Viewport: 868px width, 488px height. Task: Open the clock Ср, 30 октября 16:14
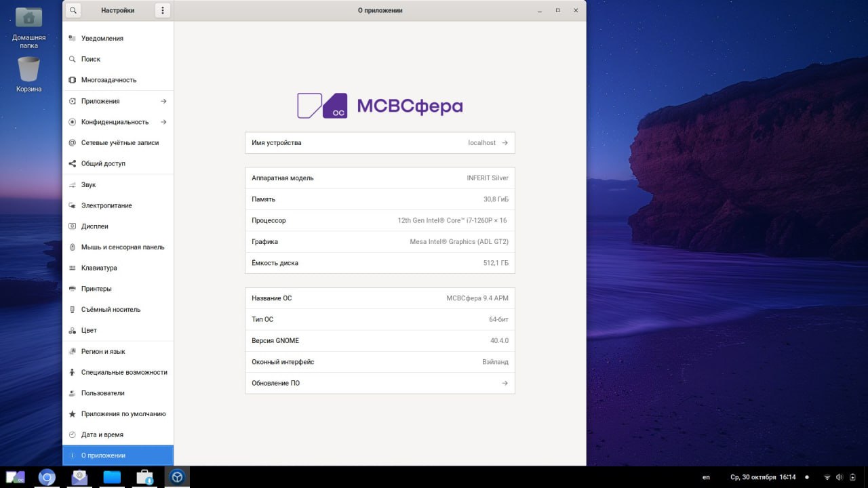pyautogui.click(x=763, y=477)
